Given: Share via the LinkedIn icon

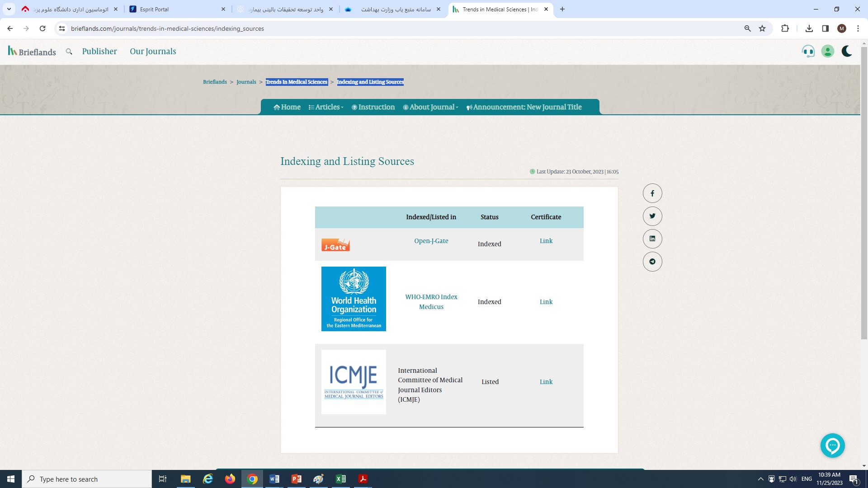Looking at the screenshot, I should tap(652, 239).
